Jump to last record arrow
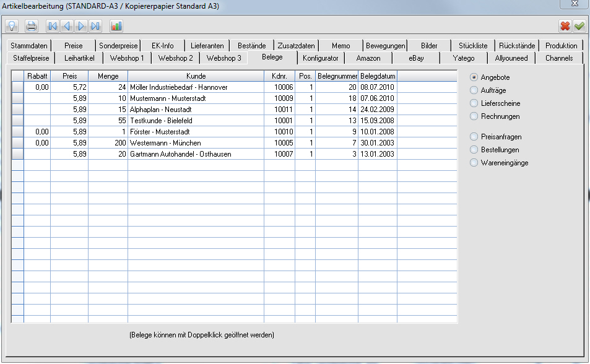This screenshot has width=590, height=364. click(x=95, y=26)
